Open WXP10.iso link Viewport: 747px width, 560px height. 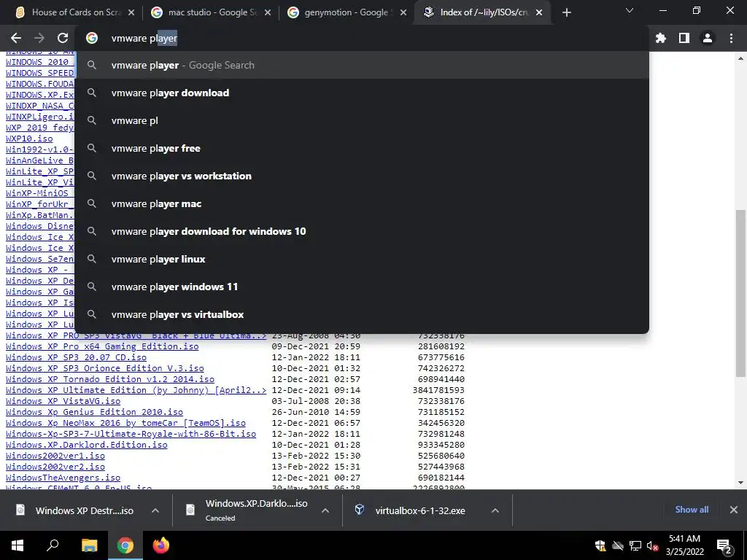(x=29, y=139)
